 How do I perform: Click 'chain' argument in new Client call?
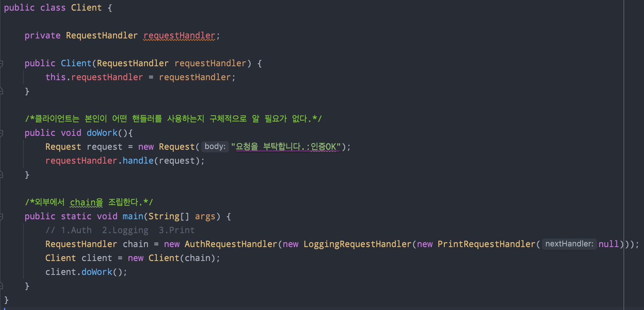coord(197,258)
